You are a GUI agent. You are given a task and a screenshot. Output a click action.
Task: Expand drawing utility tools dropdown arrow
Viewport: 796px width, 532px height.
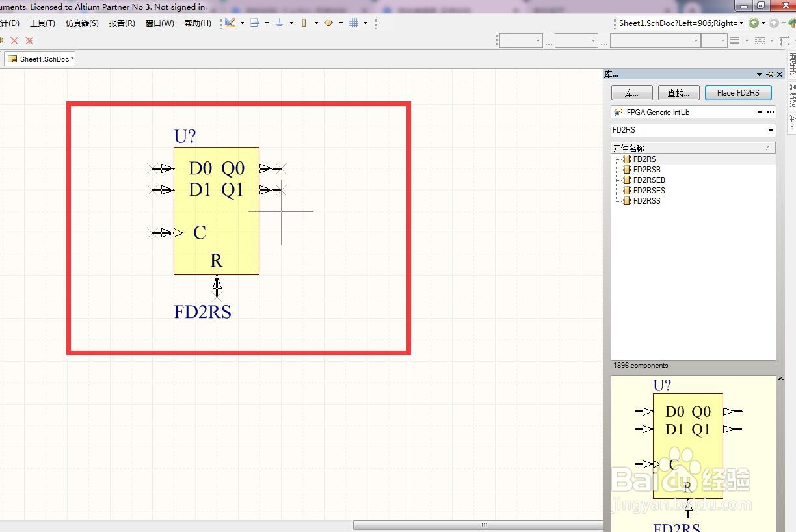coord(242,23)
